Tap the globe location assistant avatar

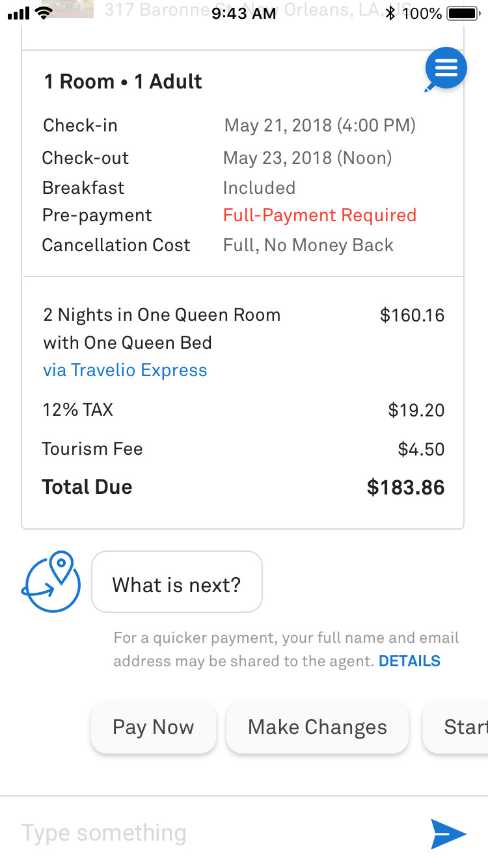51,582
